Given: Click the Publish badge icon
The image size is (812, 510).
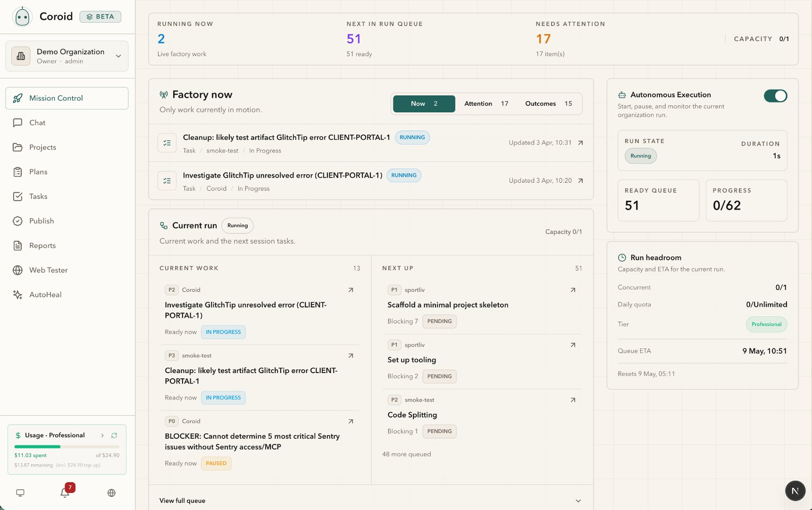Looking at the screenshot, I should click(x=17, y=221).
